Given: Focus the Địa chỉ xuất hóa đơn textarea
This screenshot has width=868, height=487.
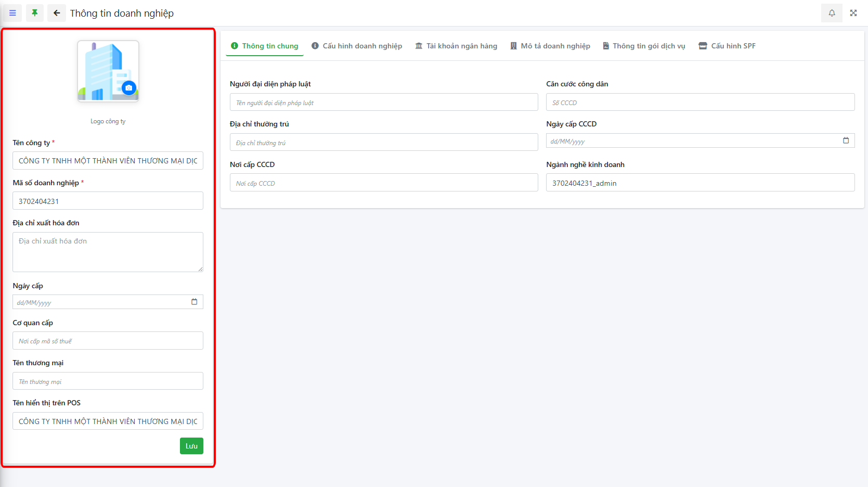Looking at the screenshot, I should click(x=108, y=252).
